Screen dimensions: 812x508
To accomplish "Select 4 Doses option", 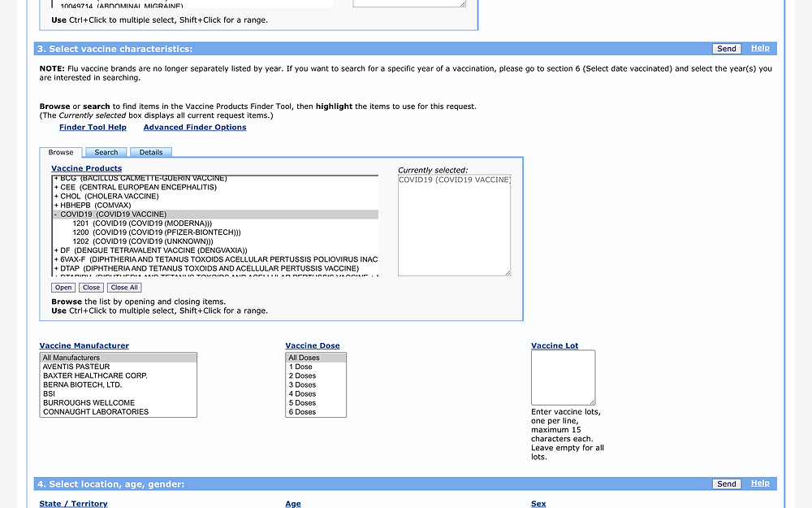I will coord(316,394).
